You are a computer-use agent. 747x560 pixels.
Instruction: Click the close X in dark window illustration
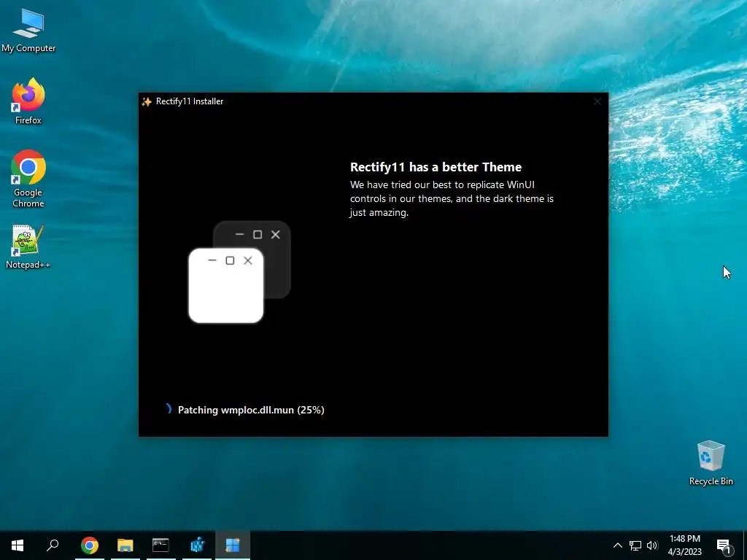click(x=275, y=234)
